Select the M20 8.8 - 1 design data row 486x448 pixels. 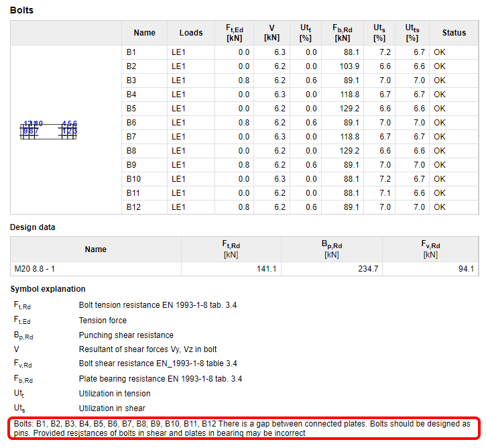[245, 269]
